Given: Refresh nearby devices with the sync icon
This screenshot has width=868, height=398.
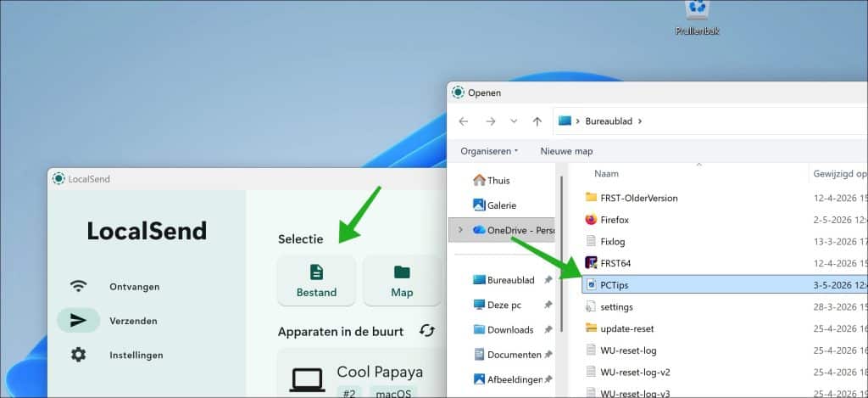Looking at the screenshot, I should (x=426, y=331).
